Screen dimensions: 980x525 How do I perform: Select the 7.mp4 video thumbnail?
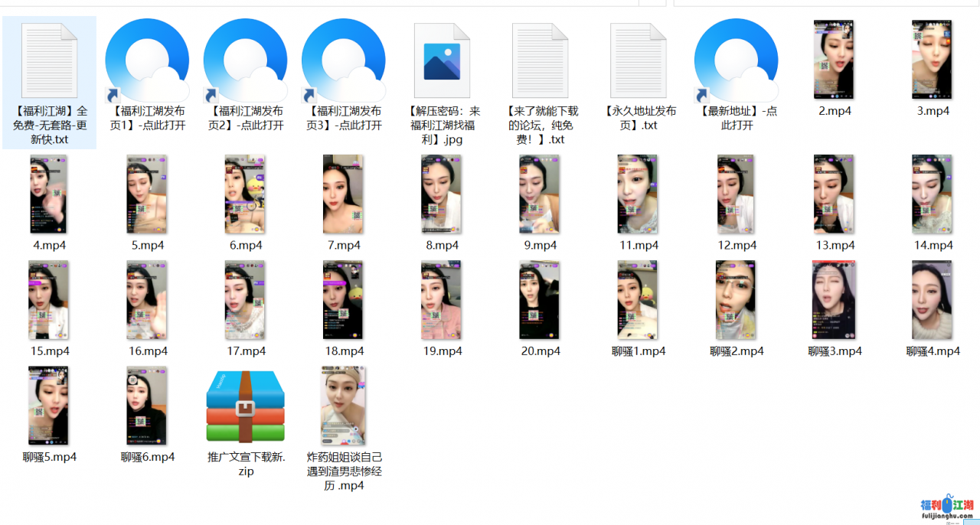[x=343, y=194]
